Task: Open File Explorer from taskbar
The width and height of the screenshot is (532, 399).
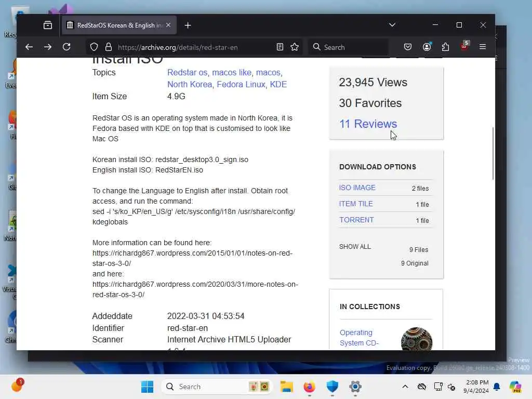Action: (x=287, y=387)
